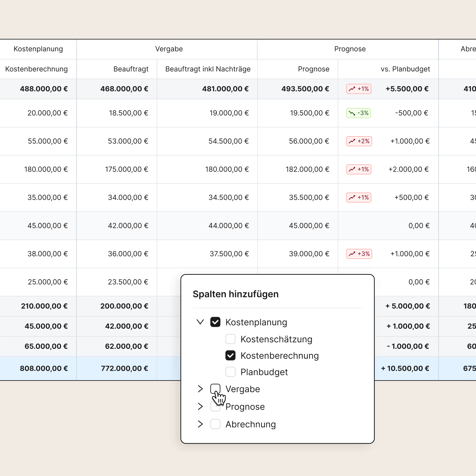Image resolution: width=476 pixels, height=476 pixels.
Task: Select the Beauftragt inkl Nachträge column header
Action: 208,69
